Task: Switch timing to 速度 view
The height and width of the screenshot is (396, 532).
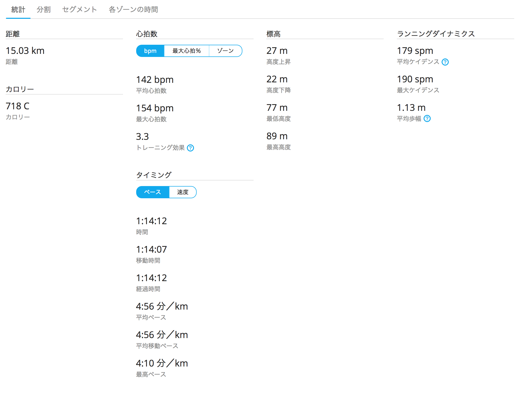Action: (x=183, y=192)
